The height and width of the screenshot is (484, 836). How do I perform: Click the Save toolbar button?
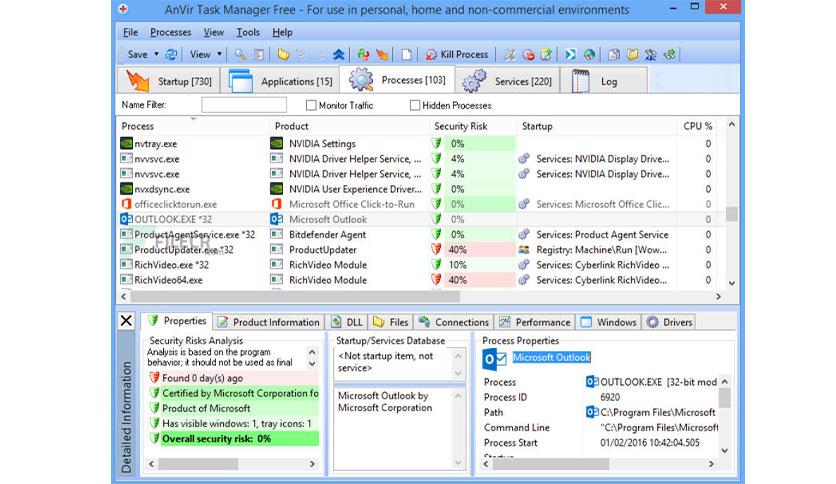pyautogui.click(x=138, y=54)
